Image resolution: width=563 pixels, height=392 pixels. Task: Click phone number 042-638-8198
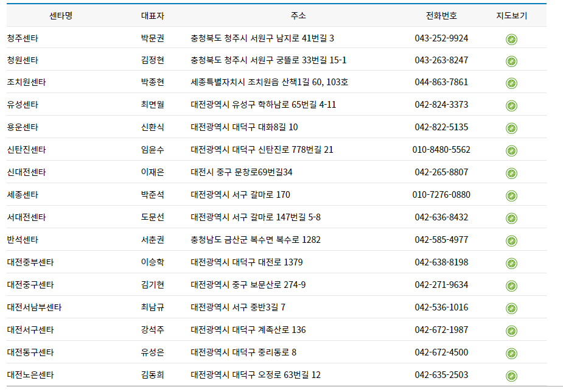pyautogui.click(x=441, y=262)
